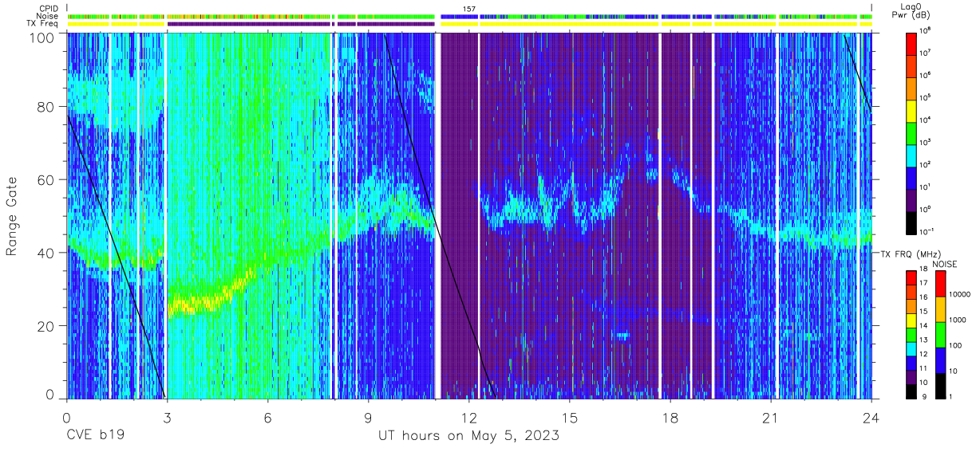Viewport: 980px width, 452px height.
Task: Click the y-axis tick label 40
Action: coord(46,253)
